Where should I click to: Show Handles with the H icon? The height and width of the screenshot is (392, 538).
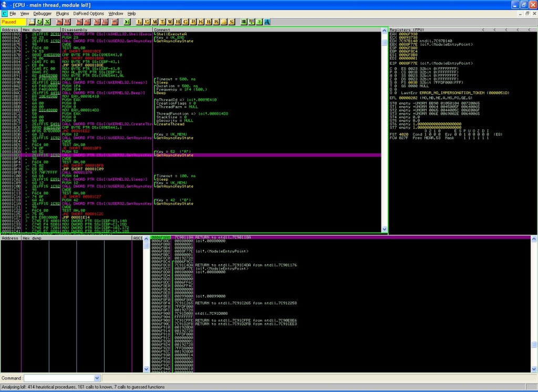(x=178, y=22)
